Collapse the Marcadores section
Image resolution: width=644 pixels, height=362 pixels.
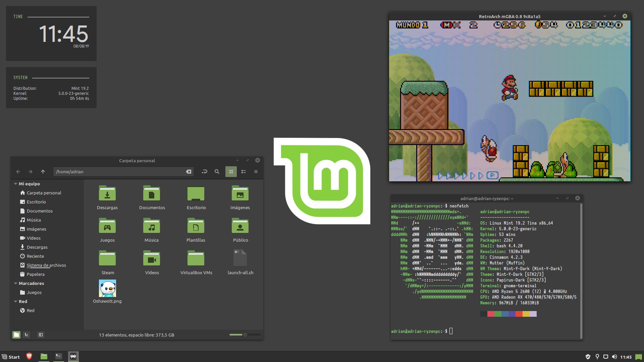[x=15, y=283]
